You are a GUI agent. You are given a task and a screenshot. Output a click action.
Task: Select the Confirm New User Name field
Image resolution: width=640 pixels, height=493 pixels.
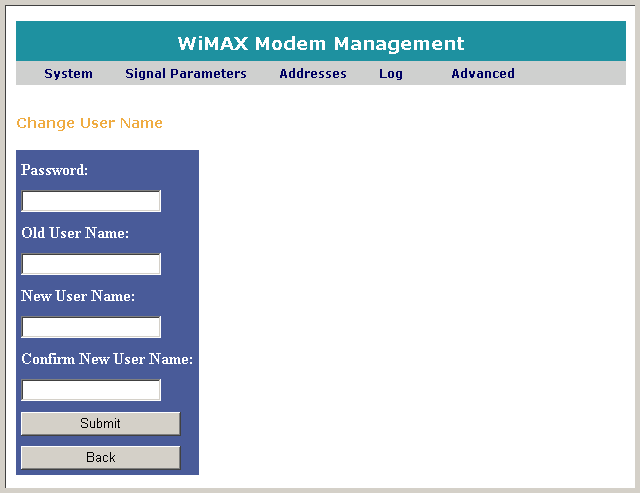coord(91,390)
